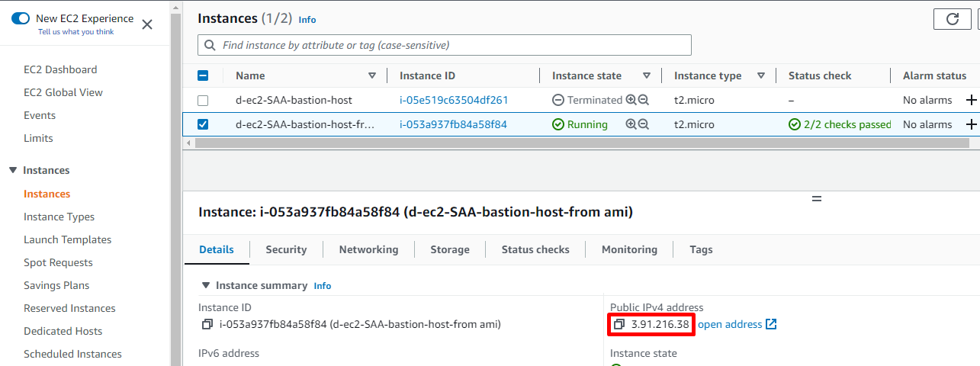
Task: Close the New EC2 Experience banner
Action: (x=147, y=24)
